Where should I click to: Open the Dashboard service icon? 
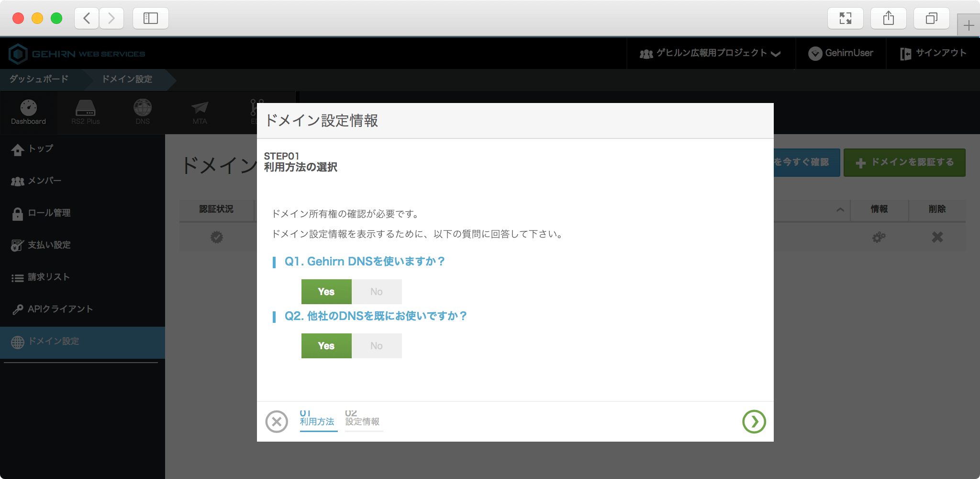point(29,112)
